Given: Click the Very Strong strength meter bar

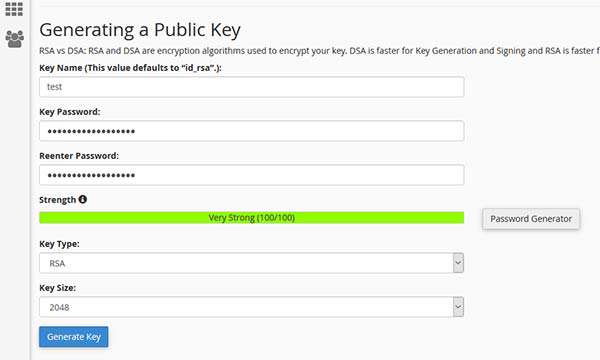Looking at the screenshot, I should [251, 218].
